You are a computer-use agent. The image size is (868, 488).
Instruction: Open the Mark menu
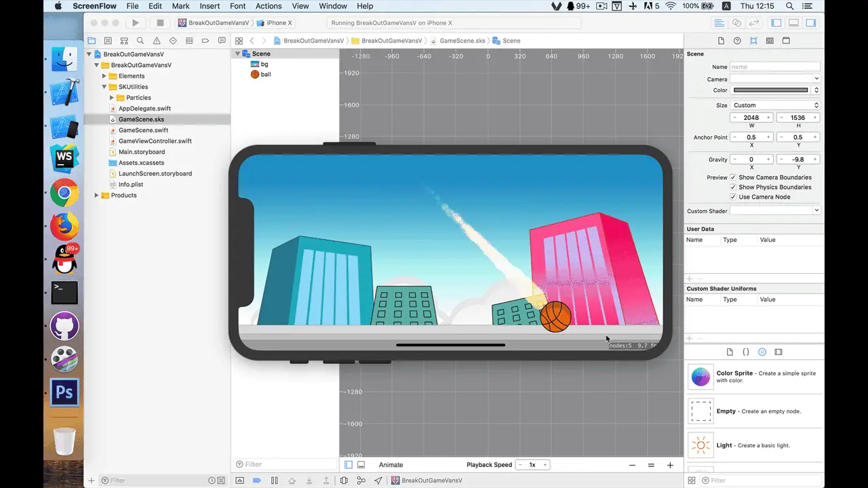click(x=181, y=6)
